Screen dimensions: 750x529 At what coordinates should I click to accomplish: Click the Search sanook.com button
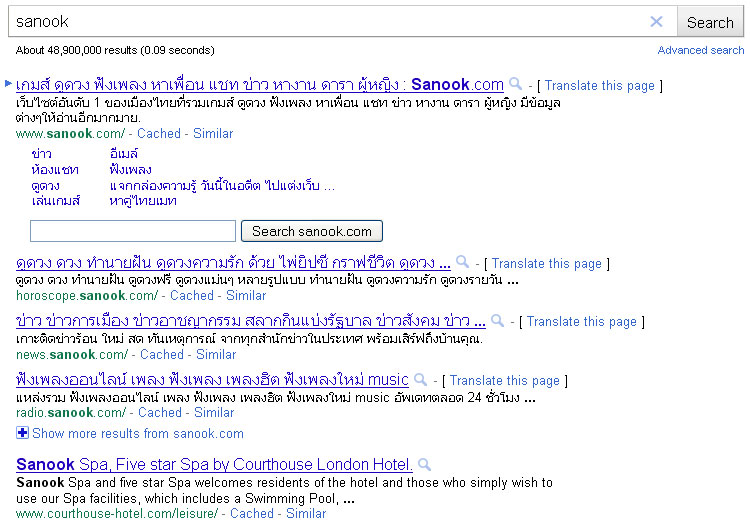[x=312, y=231]
